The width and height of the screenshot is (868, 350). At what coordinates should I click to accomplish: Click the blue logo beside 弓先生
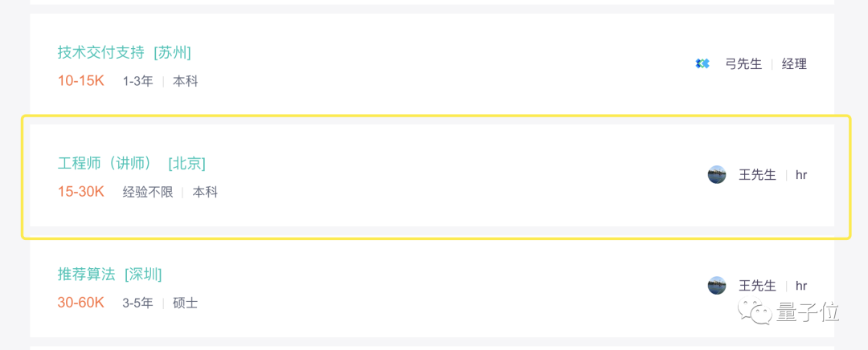tap(702, 63)
